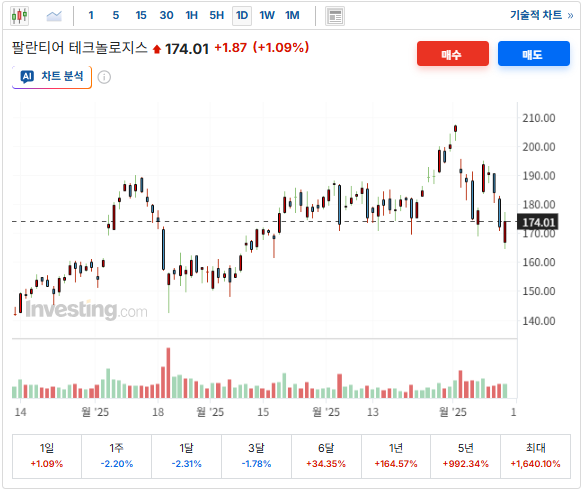This screenshot has height=491, width=581.
Task: Click the +1.87 price change value
Action: [x=230, y=48]
